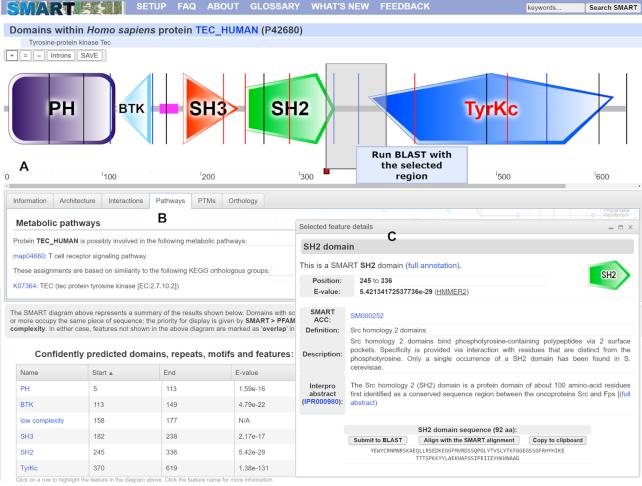Submit SH2 sequence to BLAST
This screenshot has height=486, width=642.
tap(378, 440)
